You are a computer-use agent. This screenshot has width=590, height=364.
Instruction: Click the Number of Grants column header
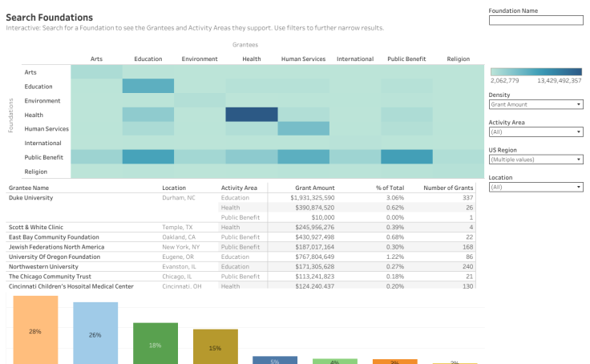[449, 188]
